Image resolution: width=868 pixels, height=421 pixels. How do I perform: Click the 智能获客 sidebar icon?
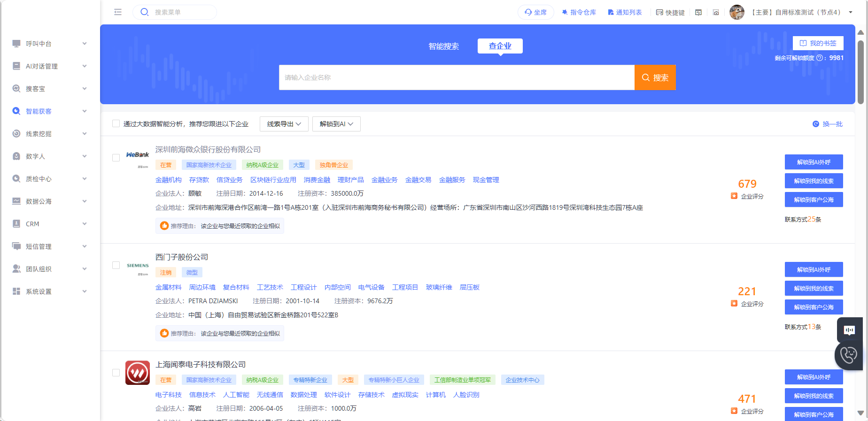click(16, 111)
